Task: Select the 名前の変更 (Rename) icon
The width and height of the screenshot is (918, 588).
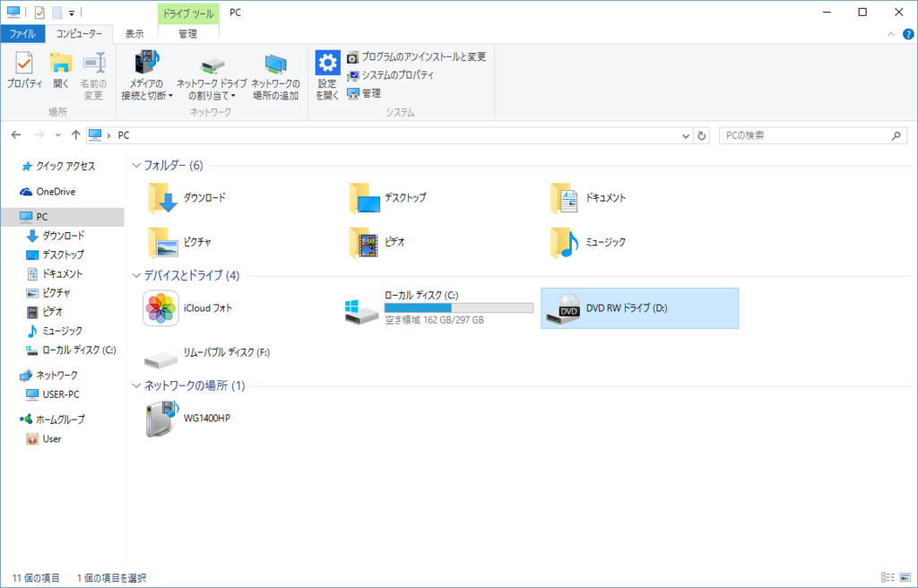Action: pos(92,74)
